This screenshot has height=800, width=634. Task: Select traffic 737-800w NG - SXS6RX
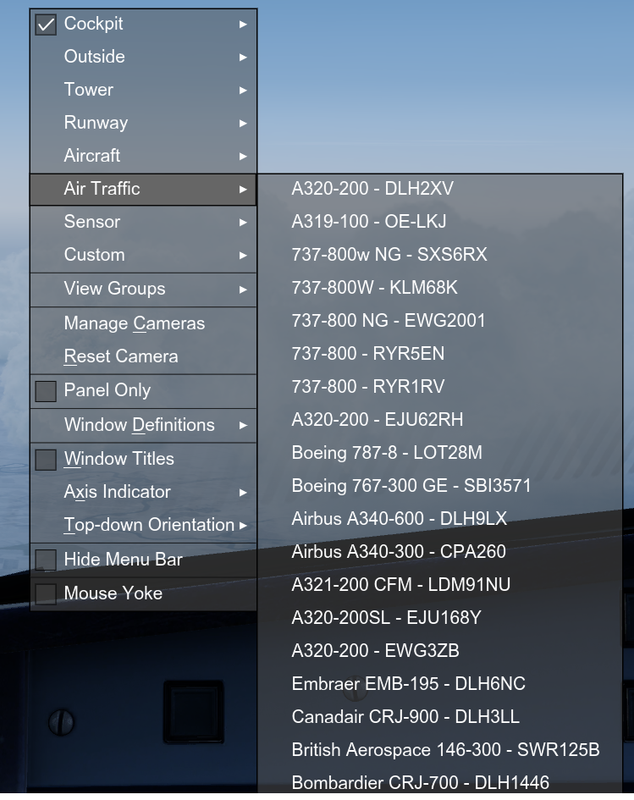(x=440, y=255)
